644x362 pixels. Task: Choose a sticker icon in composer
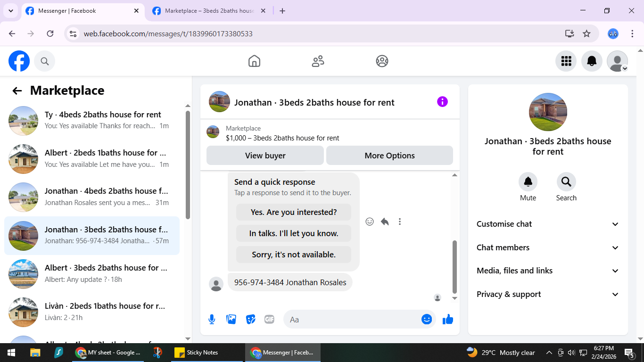tap(250, 320)
